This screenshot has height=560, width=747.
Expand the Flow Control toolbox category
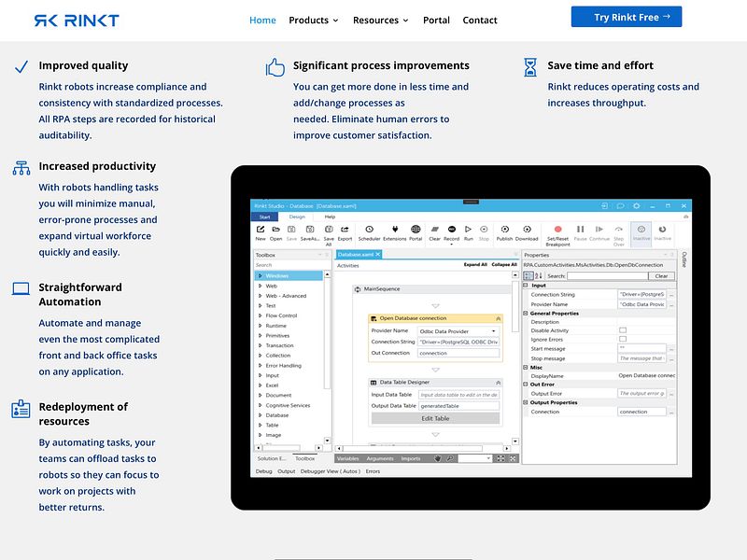pyautogui.click(x=261, y=315)
